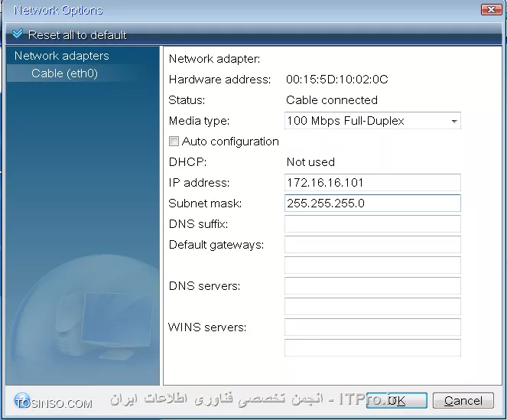Viewport: 507px width, 420px height.
Task: Click the Reset all to default checkmark icon
Action: tap(18, 34)
